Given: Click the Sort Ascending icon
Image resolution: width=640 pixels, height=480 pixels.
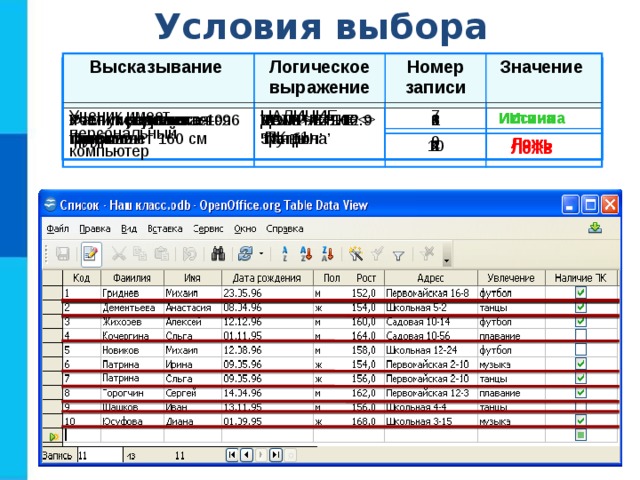Looking at the screenshot, I should tap(306, 254).
